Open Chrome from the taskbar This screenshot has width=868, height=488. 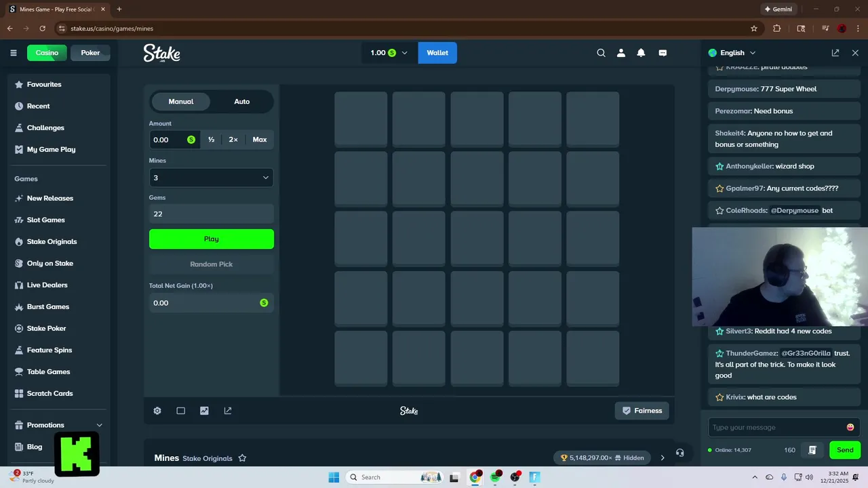(x=475, y=477)
